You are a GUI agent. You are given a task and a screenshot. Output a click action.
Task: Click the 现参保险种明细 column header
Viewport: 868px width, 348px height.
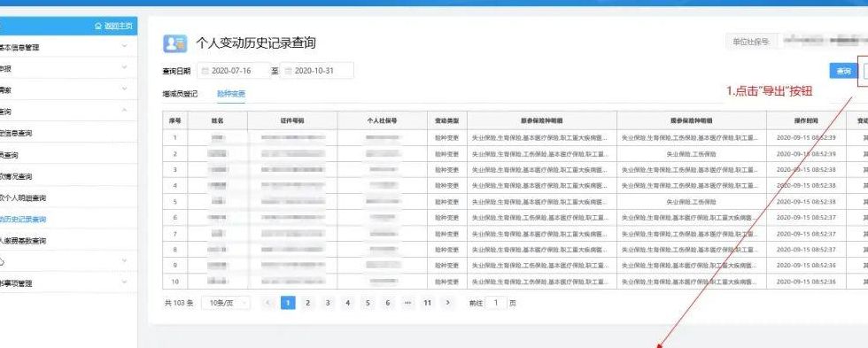click(x=692, y=120)
